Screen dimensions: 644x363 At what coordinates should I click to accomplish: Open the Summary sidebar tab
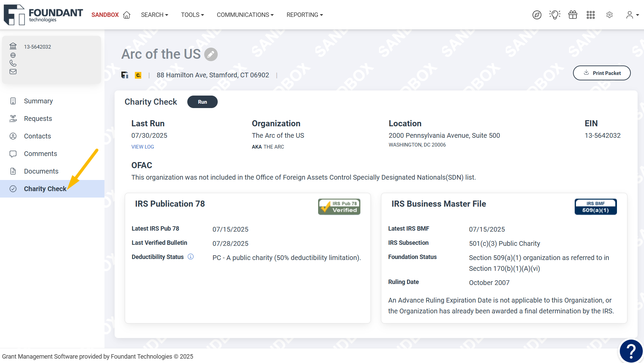tap(52, 101)
